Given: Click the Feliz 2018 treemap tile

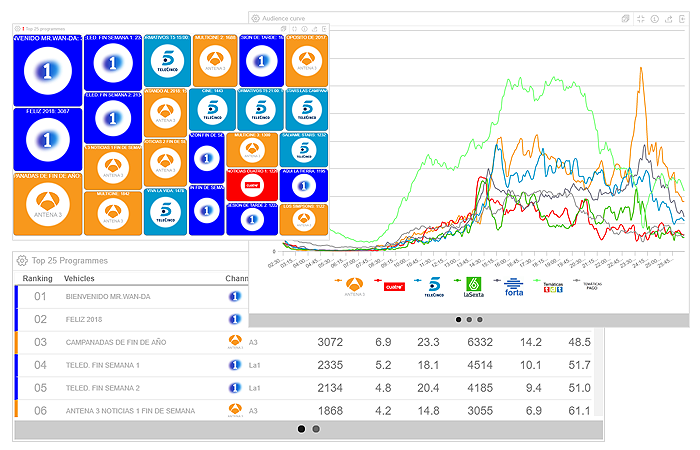Looking at the screenshot, I should (x=47, y=138).
